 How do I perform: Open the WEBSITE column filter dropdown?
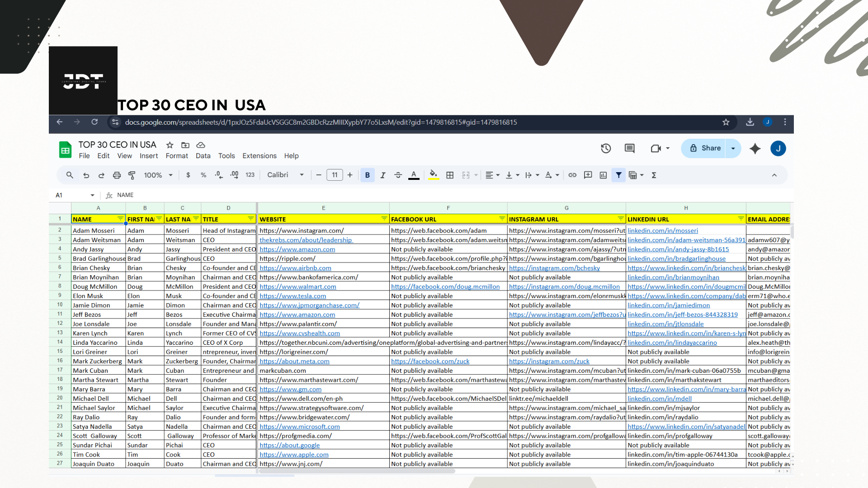point(384,219)
